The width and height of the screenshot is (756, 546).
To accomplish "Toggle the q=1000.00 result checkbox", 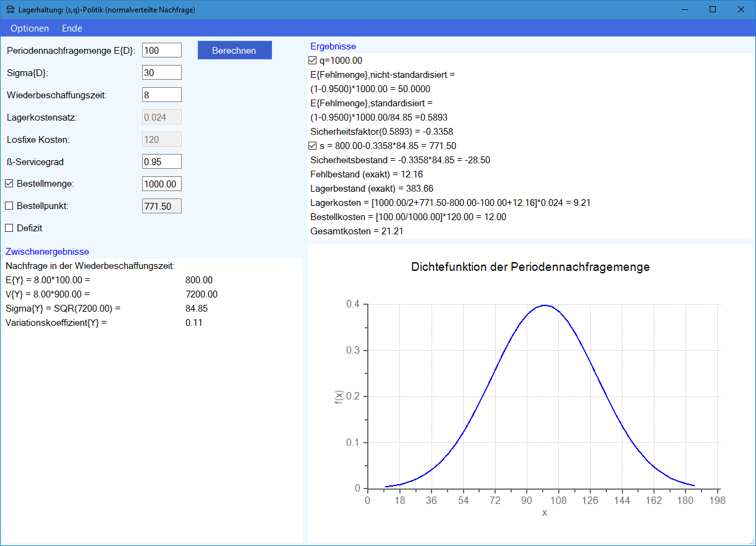I will click(x=313, y=61).
